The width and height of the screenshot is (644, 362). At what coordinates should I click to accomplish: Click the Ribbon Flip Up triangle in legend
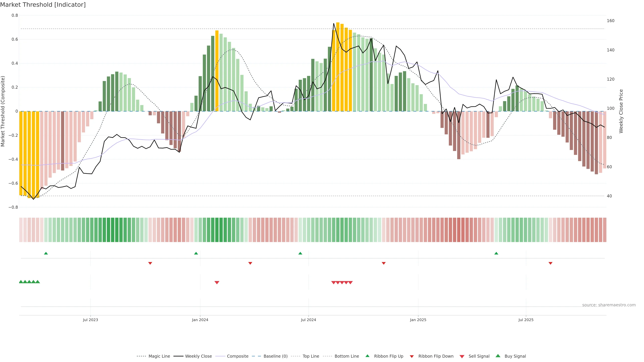point(367,356)
